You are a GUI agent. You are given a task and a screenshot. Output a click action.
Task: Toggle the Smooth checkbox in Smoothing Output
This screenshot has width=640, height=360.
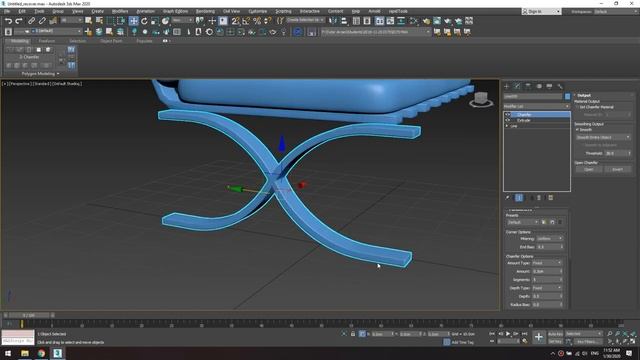coord(577,130)
